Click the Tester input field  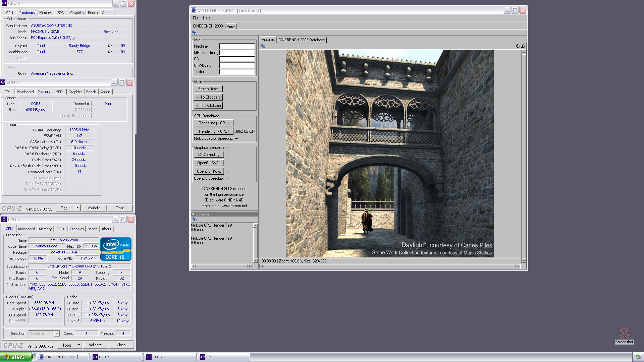click(x=237, y=72)
